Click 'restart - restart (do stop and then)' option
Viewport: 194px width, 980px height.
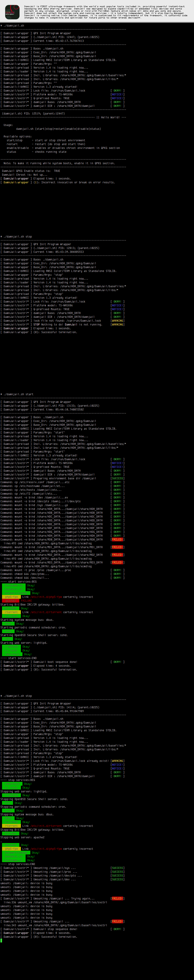tap(46, 144)
